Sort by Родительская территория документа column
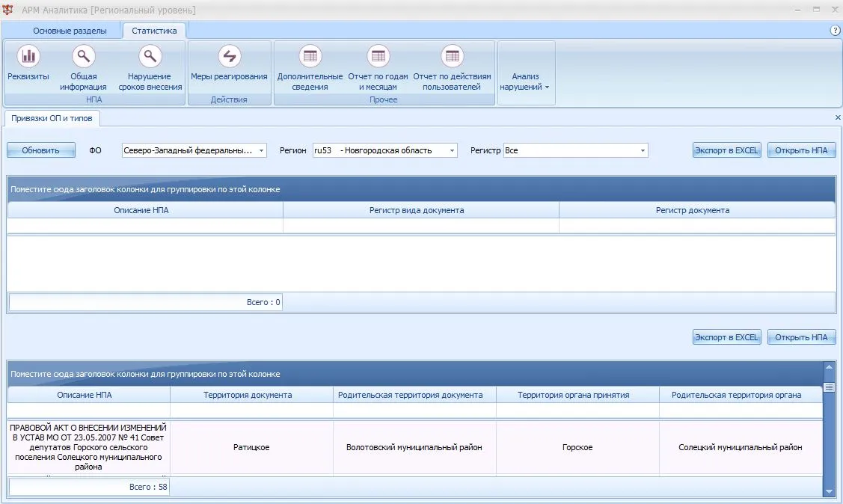843x504 pixels. 414,395
